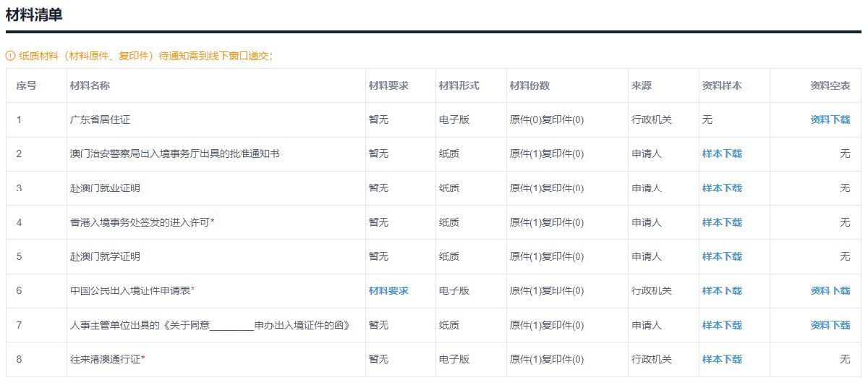Open 样本下载 for 往来港澳通行证
Image resolution: width=868 pixels, height=383 pixels.
click(722, 359)
